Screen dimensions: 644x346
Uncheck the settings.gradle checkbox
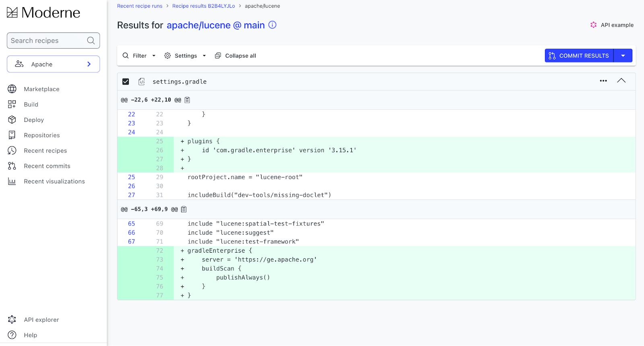tap(126, 82)
